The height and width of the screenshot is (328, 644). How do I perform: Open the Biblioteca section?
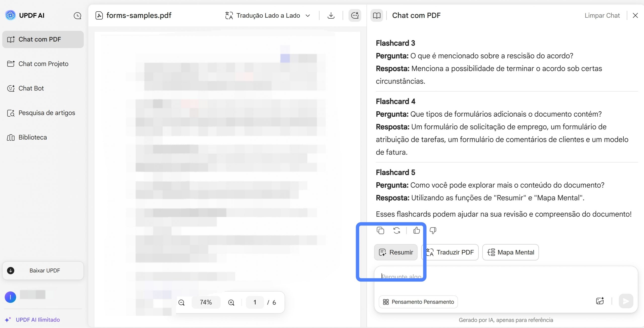[x=43, y=137]
